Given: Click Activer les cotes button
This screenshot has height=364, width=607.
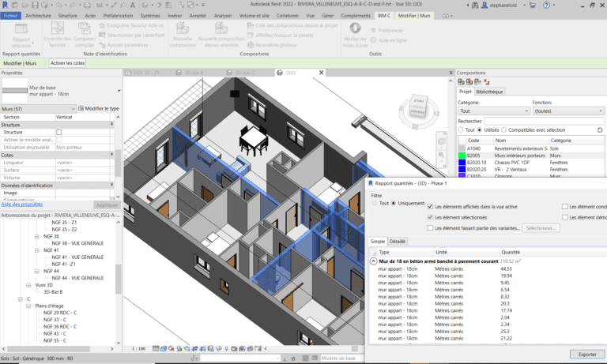Looking at the screenshot, I should [x=67, y=63].
